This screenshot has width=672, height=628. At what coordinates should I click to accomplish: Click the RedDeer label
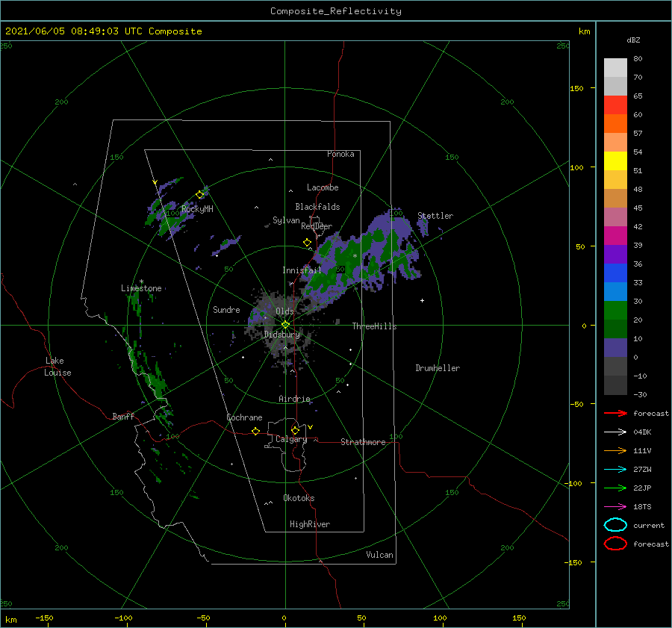317,226
